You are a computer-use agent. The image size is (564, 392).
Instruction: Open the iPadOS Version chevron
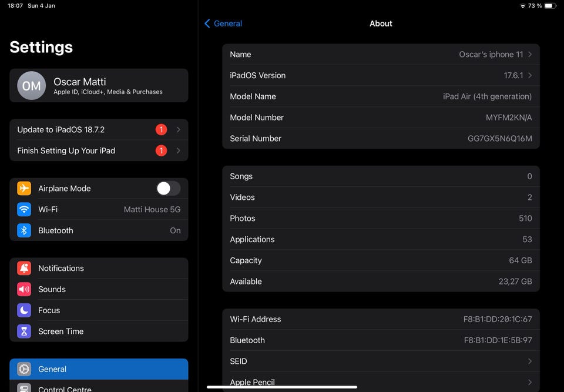(530, 75)
